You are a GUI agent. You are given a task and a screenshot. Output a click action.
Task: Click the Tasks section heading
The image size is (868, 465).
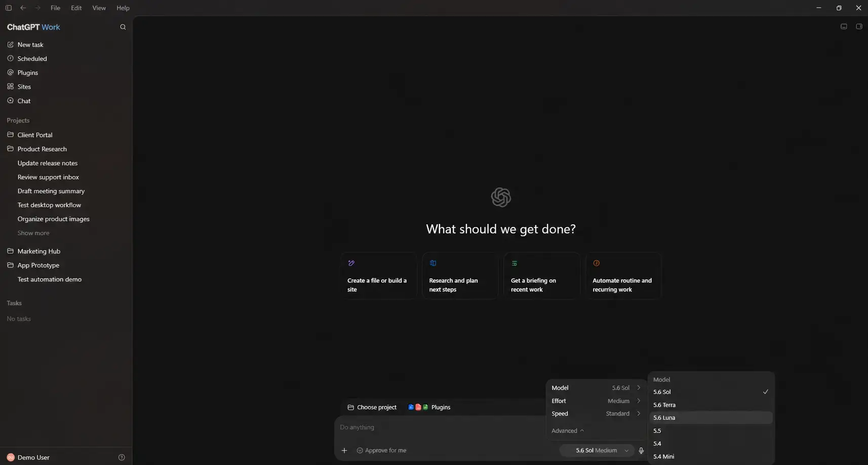[x=14, y=303]
